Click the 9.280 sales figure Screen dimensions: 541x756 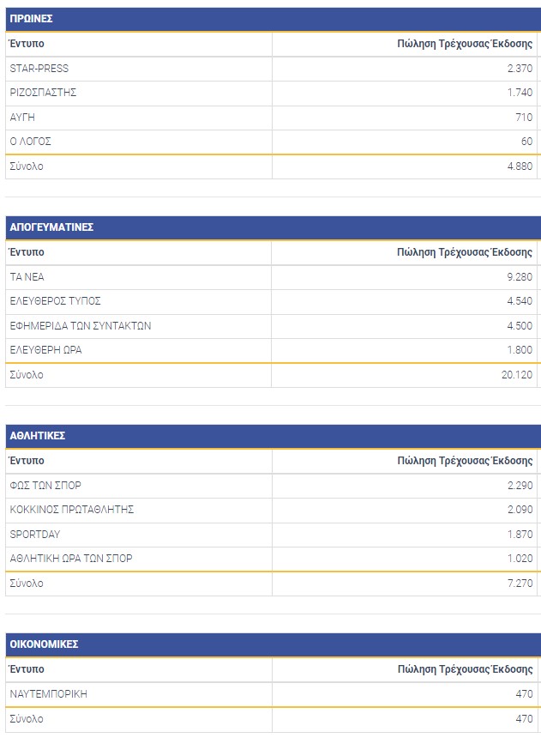pyautogui.click(x=520, y=277)
